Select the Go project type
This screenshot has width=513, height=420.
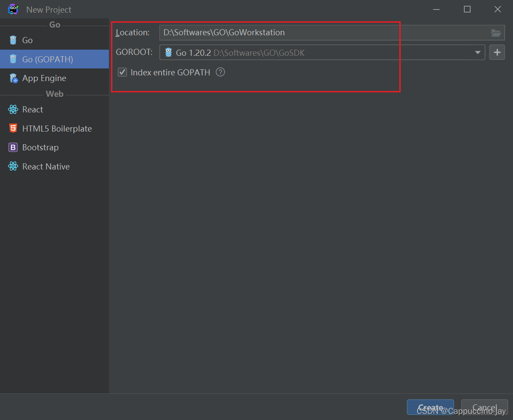pyautogui.click(x=54, y=40)
